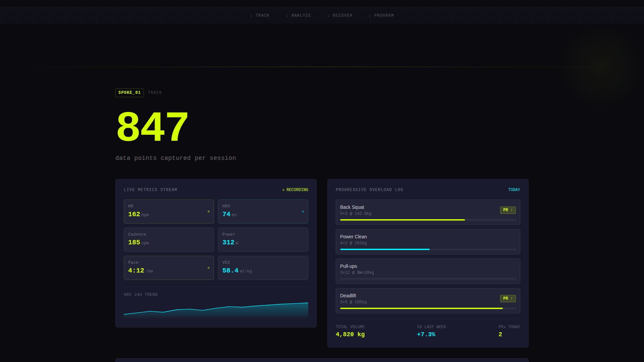Click the '+7.3%' vs last week value
644x362 pixels.
[426, 334]
